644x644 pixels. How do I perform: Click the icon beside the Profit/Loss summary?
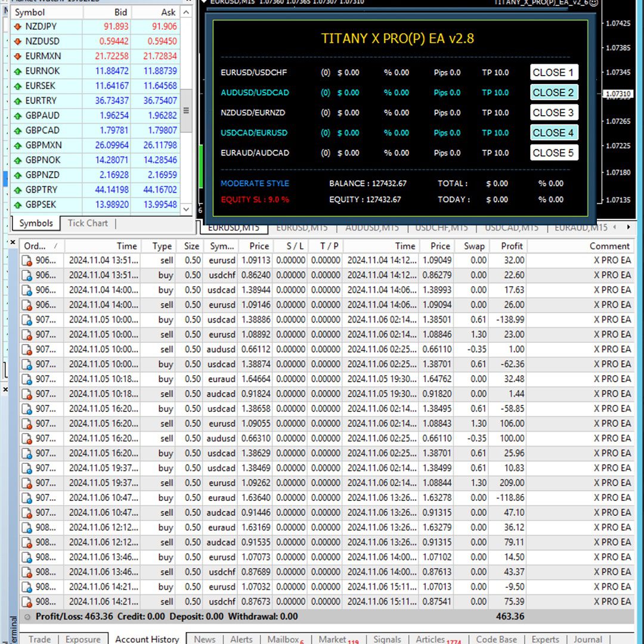pyautogui.click(x=27, y=617)
